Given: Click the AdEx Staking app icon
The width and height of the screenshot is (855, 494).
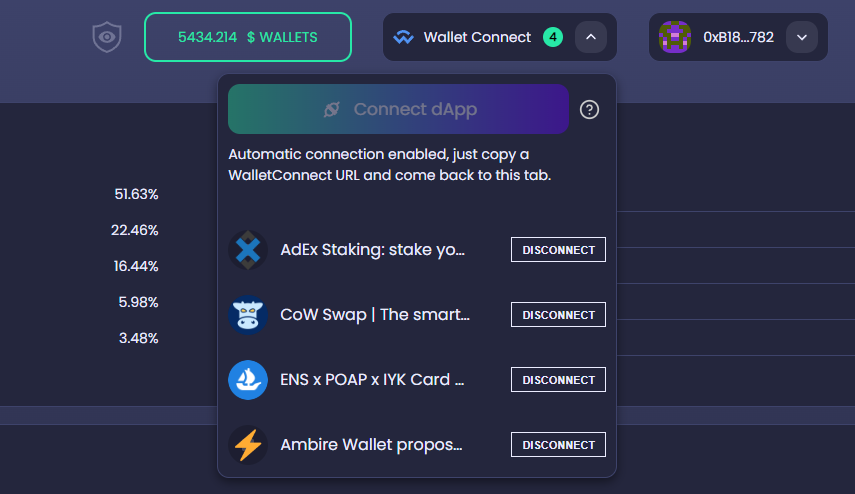Looking at the screenshot, I should click(x=248, y=250).
